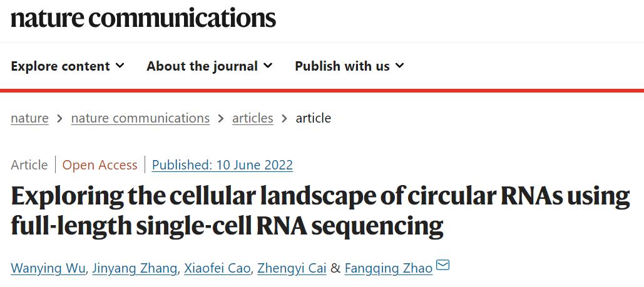Open the Publish with us menu
Viewport: 644px width, 287px height.
pos(349,66)
